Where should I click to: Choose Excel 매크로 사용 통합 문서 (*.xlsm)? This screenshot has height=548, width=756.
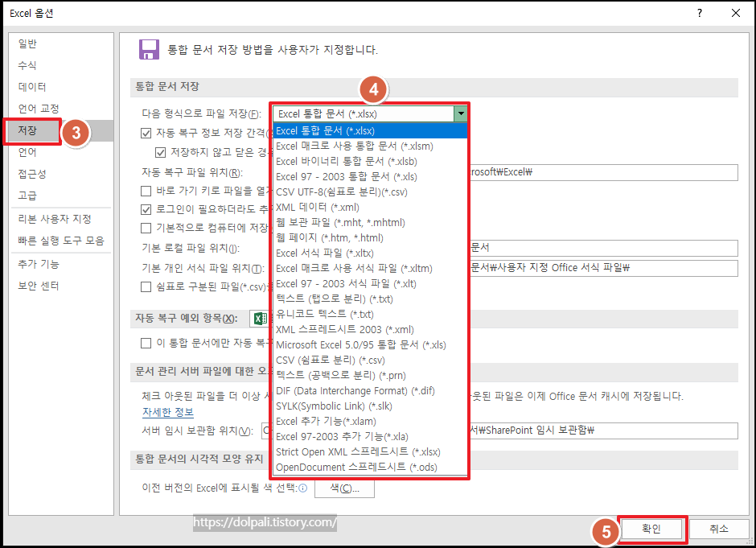tap(370, 146)
